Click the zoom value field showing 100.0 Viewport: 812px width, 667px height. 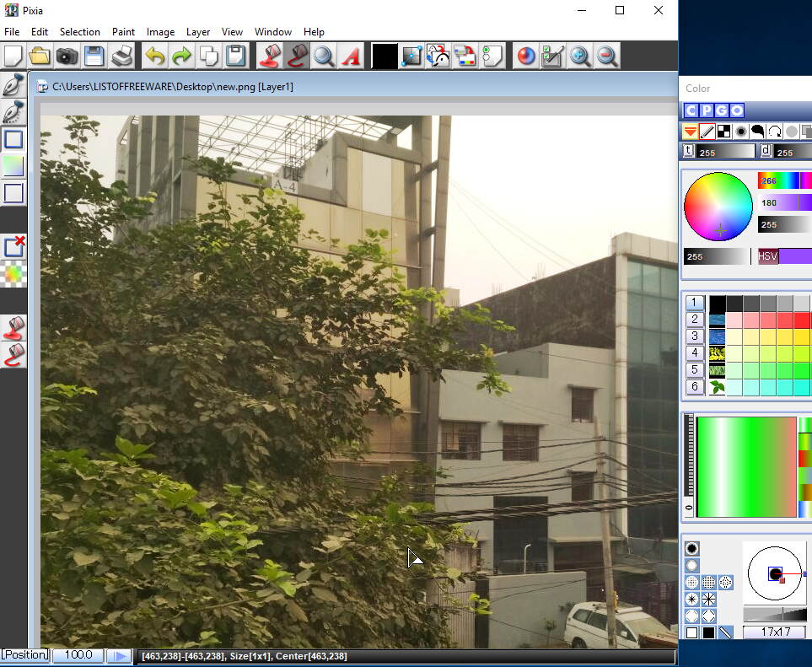coord(78,654)
